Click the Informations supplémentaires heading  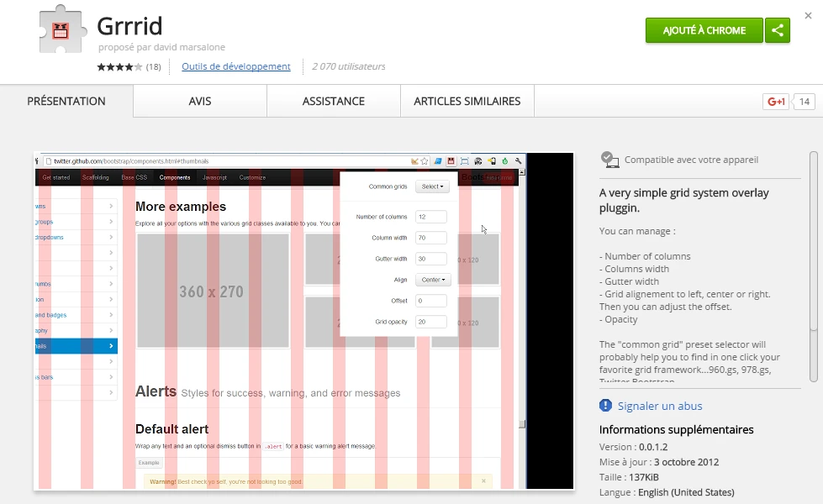[x=676, y=429]
